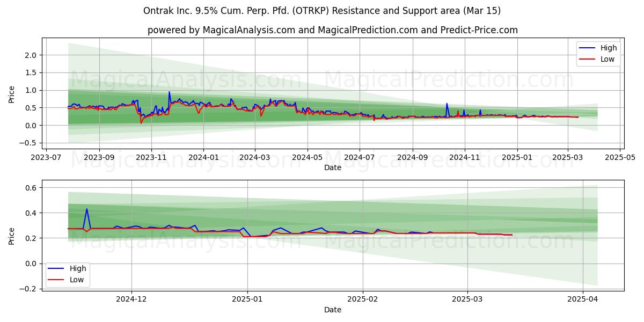644x322 pixels.
Task: Click the 'Price' axis label of bottom chart
Action: tap(12, 236)
